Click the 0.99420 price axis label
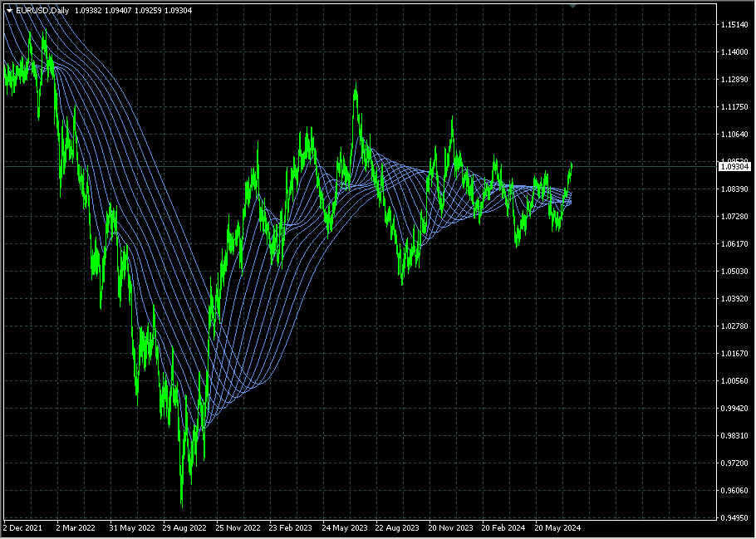This screenshot has height=539, width=756. point(734,409)
